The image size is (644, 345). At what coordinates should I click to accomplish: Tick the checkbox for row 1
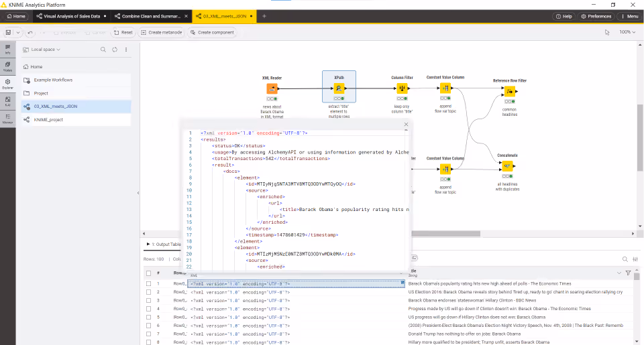149,283
